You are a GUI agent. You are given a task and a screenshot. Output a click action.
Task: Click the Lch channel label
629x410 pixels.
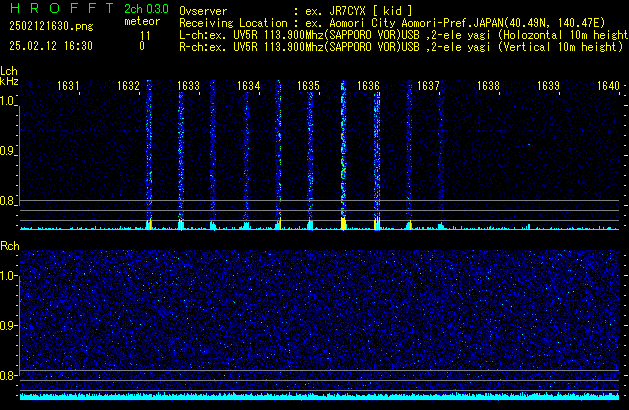(x=9, y=71)
